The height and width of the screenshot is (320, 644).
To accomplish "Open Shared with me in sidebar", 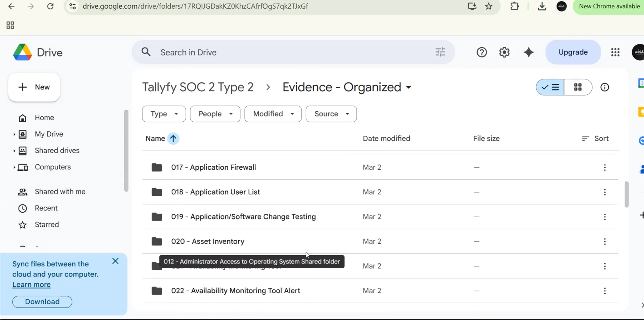I will 60,192.
